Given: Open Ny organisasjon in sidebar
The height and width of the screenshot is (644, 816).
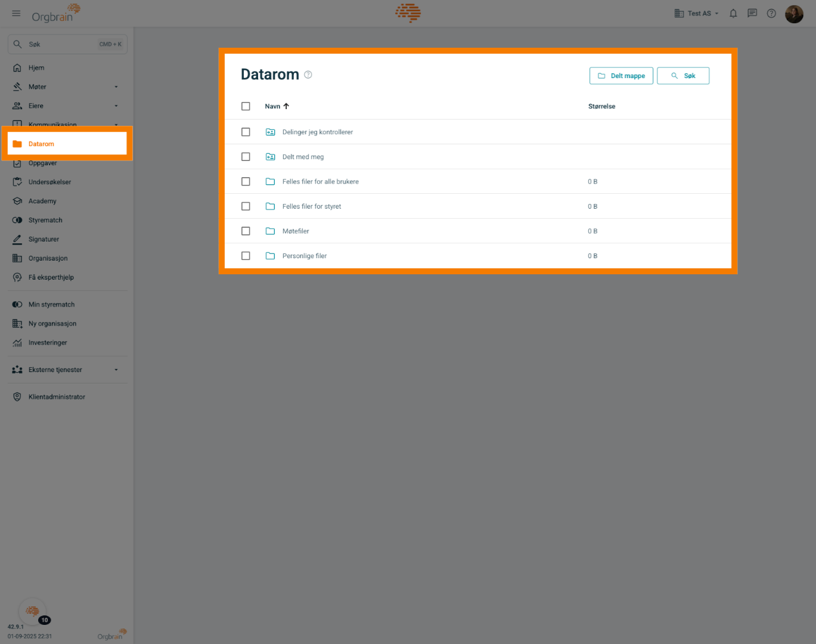Looking at the screenshot, I should tap(67, 324).
